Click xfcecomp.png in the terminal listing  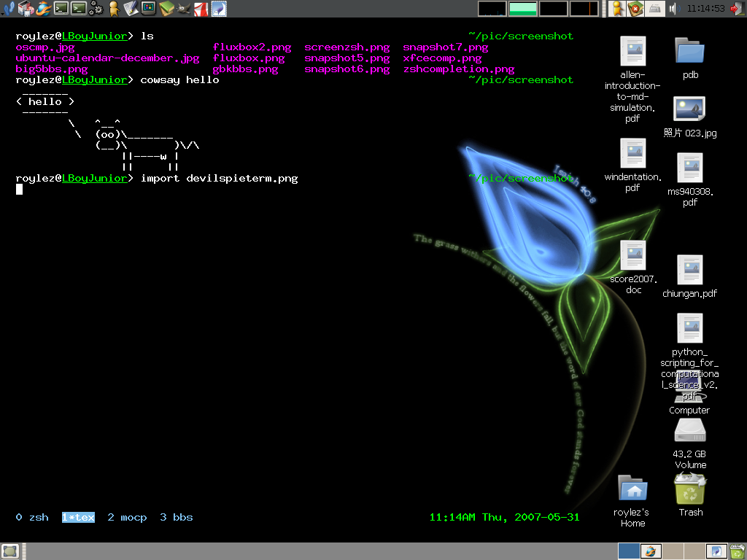[x=442, y=58]
